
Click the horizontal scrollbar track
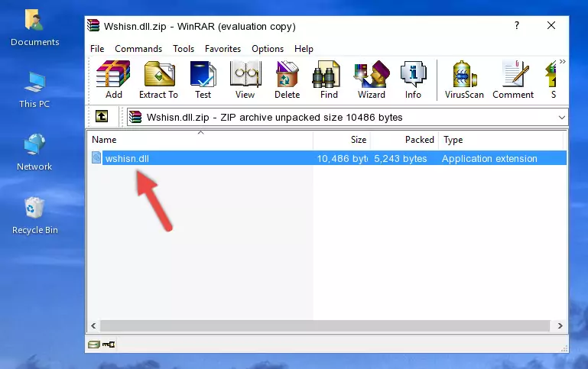(325, 326)
